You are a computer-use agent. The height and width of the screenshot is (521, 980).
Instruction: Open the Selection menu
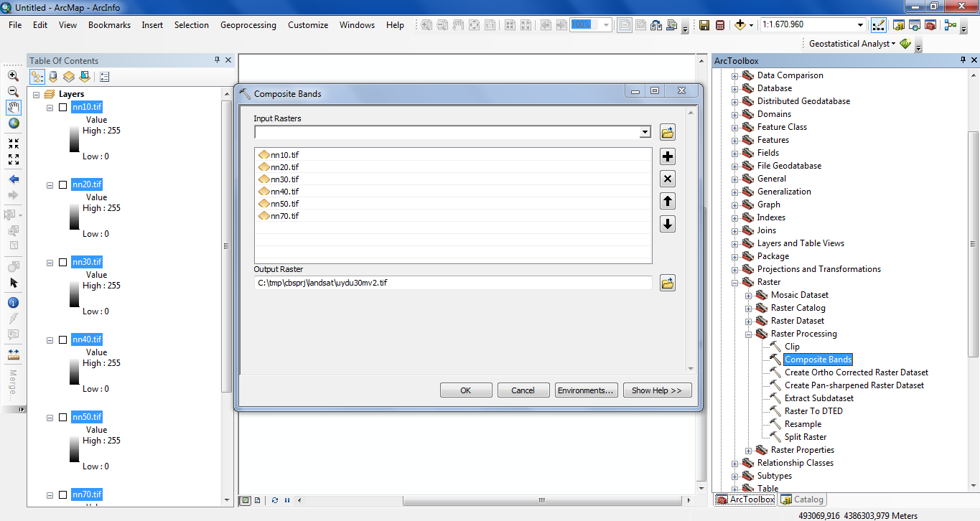(x=192, y=25)
